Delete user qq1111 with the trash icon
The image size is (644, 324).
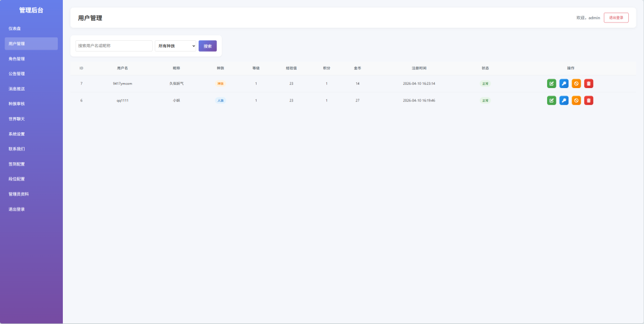click(589, 100)
